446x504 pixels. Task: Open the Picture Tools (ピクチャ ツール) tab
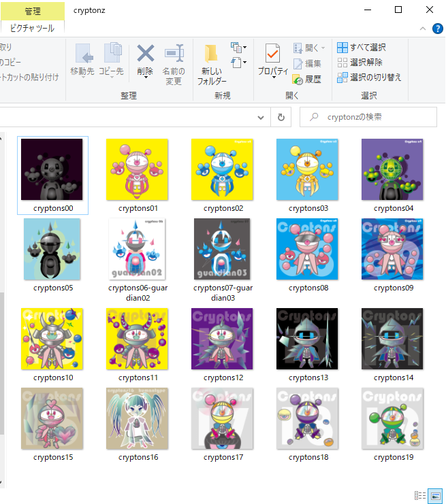click(x=32, y=28)
